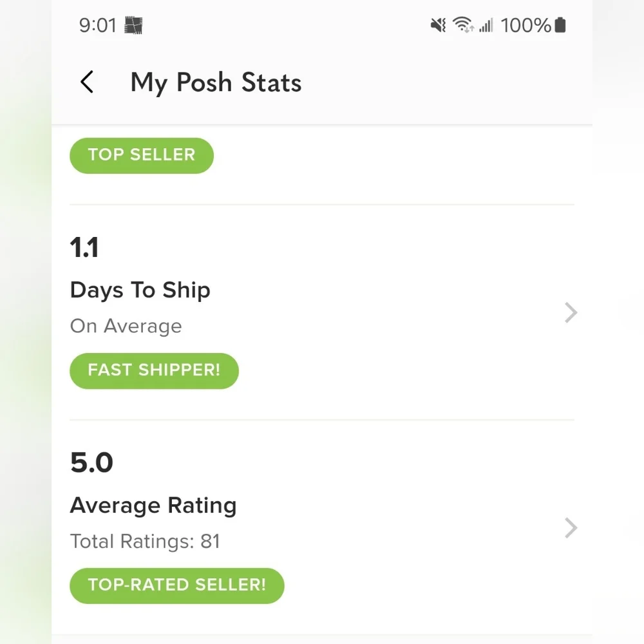The height and width of the screenshot is (644, 644).
Task: Tap the FAST SHIPPER! badge
Action: [154, 370]
